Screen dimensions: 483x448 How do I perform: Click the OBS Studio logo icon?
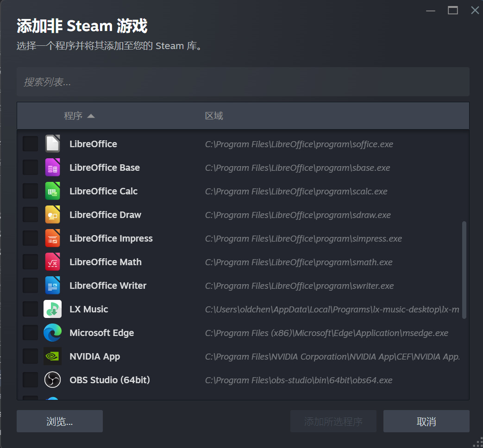[x=52, y=380]
